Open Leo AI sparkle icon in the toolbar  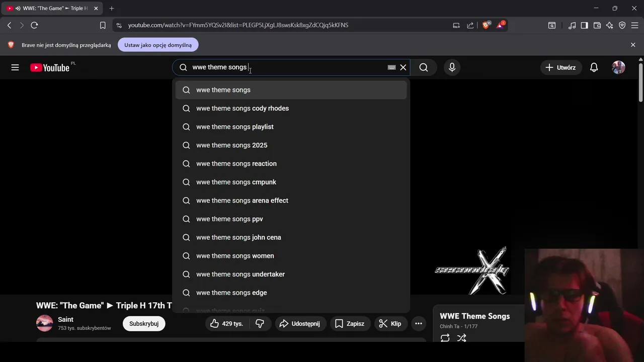pyautogui.click(x=610, y=25)
